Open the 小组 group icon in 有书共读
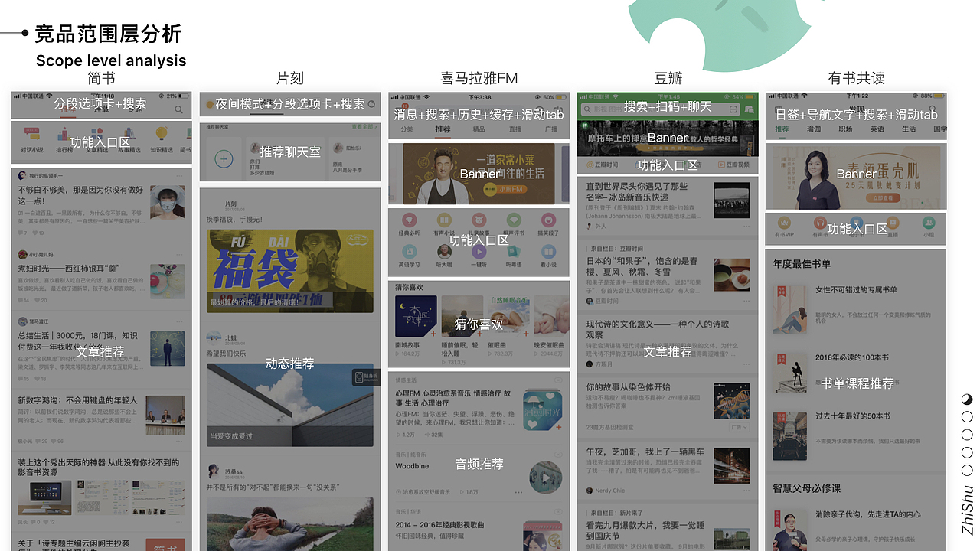The height and width of the screenshot is (551, 980). (928, 223)
